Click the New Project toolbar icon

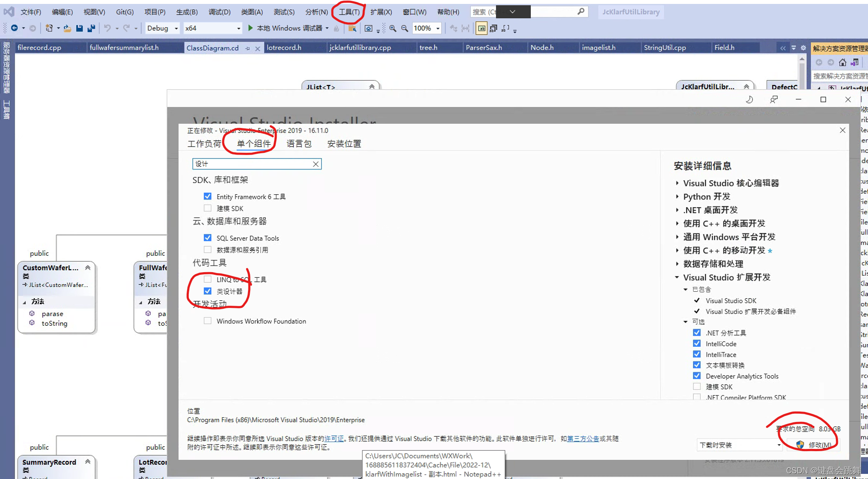[x=49, y=28]
